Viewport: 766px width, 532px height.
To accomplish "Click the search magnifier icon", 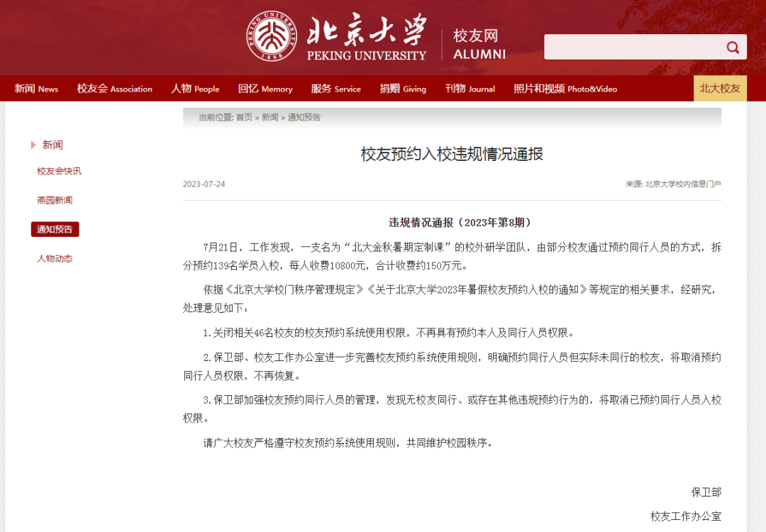I will pyautogui.click(x=732, y=48).
